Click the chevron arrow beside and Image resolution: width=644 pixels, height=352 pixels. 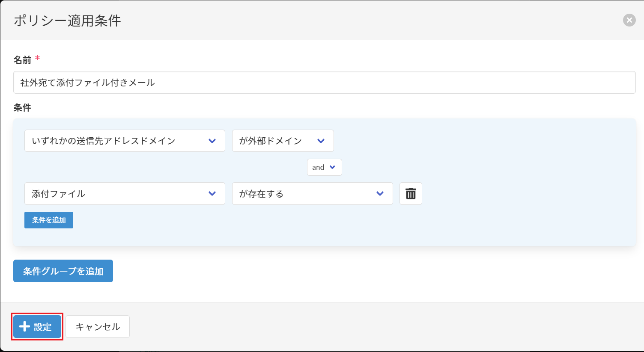pyautogui.click(x=332, y=167)
